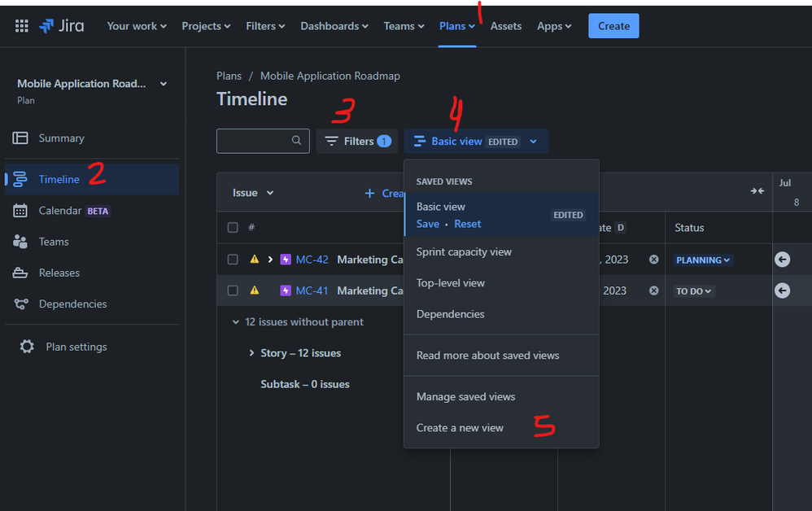Check the select-all checkbox in the header
This screenshot has height=511, width=812.
click(233, 228)
